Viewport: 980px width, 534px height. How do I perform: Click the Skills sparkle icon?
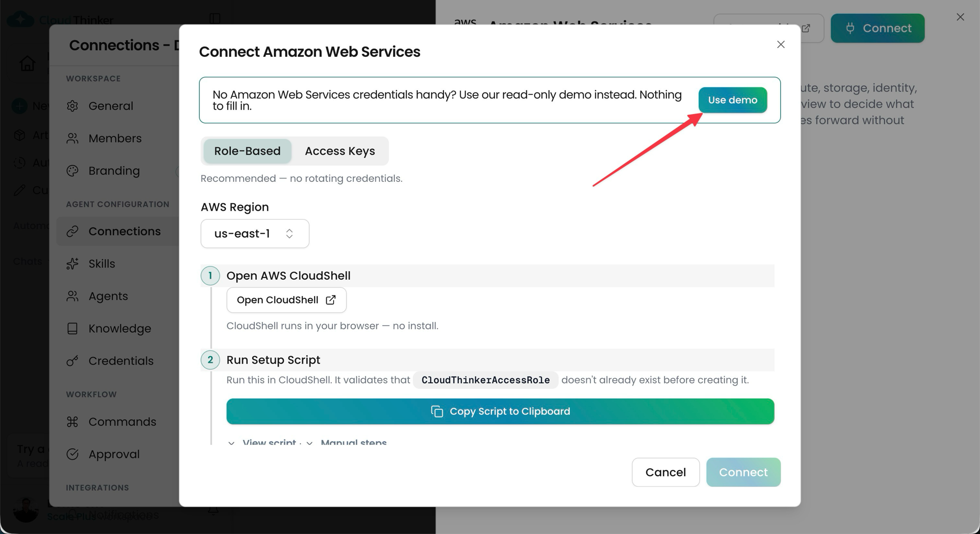[73, 264]
